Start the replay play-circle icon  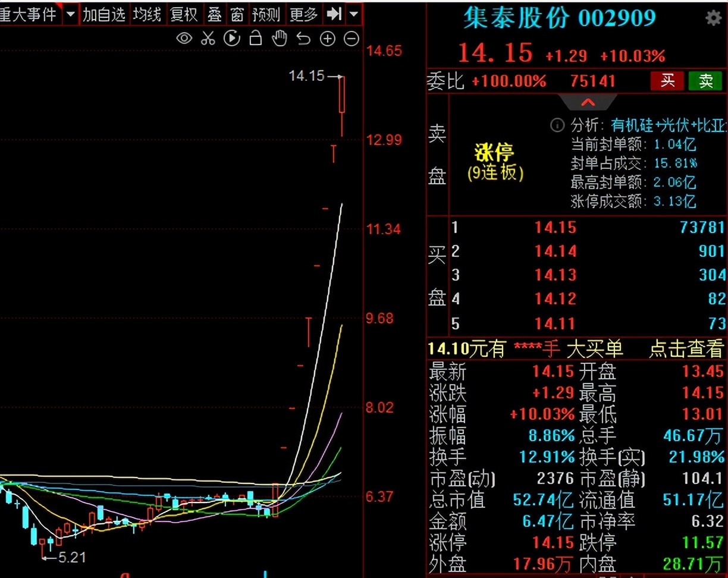point(232,39)
